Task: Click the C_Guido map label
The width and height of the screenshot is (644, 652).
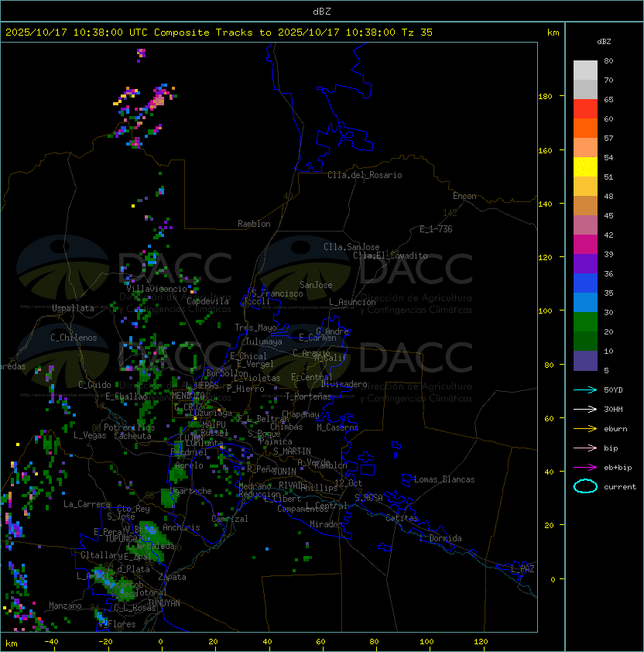Action: 94,385
